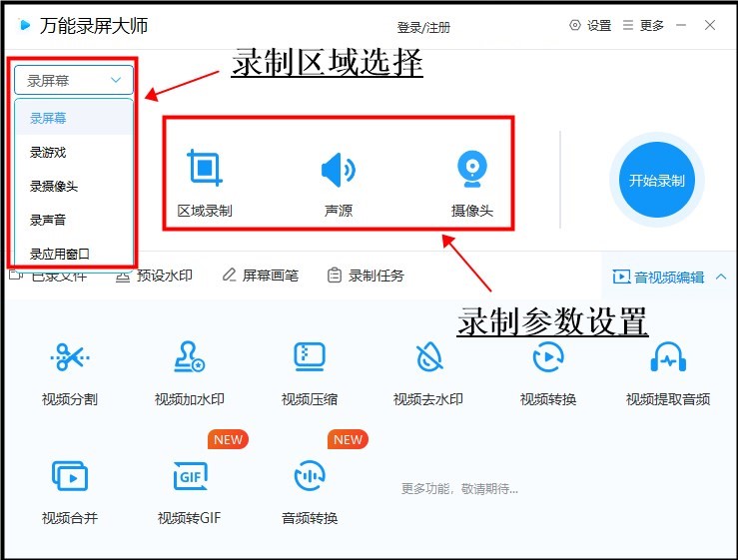Open the 录屏幕 recording mode dropdown
The width and height of the screenshot is (738, 560).
(74, 81)
